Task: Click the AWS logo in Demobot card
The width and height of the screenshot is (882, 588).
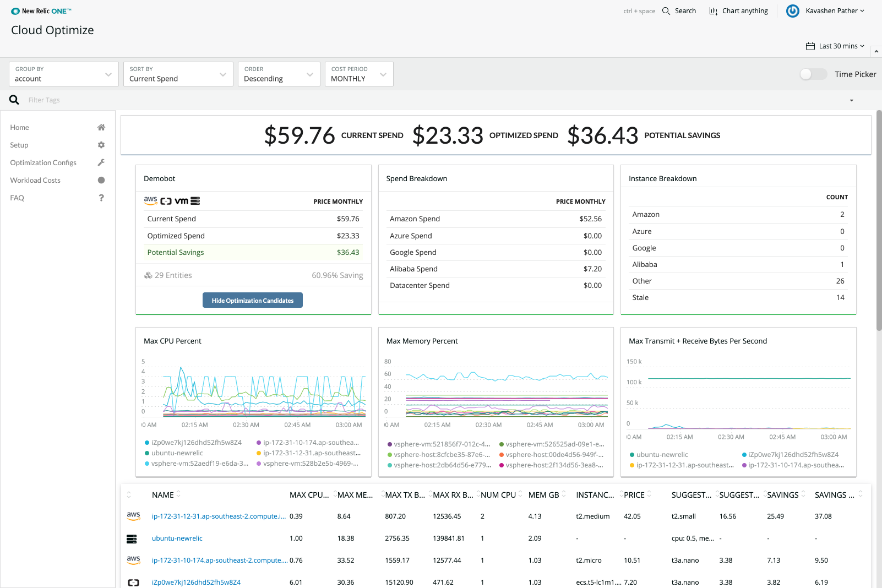Action: [151, 201]
